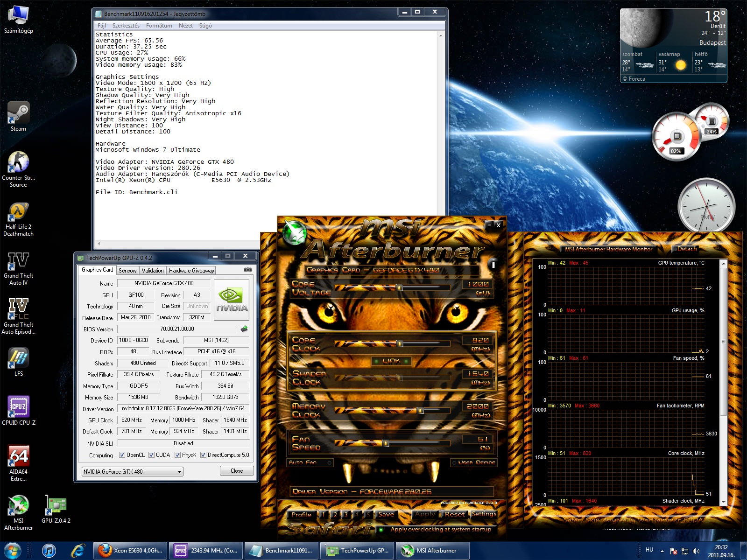
Task: Toggle the OpenCL checkbox
Action: [122, 455]
